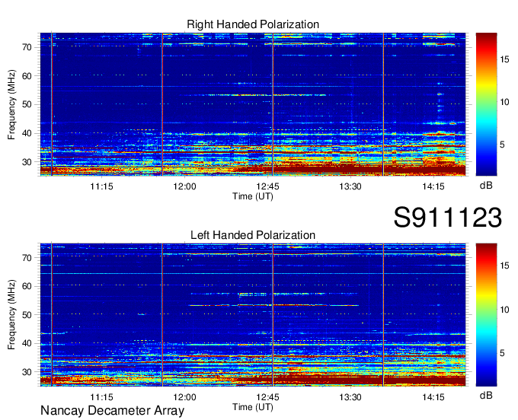Click 11:15 tick on bottom plot
518x420 pixels.
pyautogui.click(x=101, y=397)
